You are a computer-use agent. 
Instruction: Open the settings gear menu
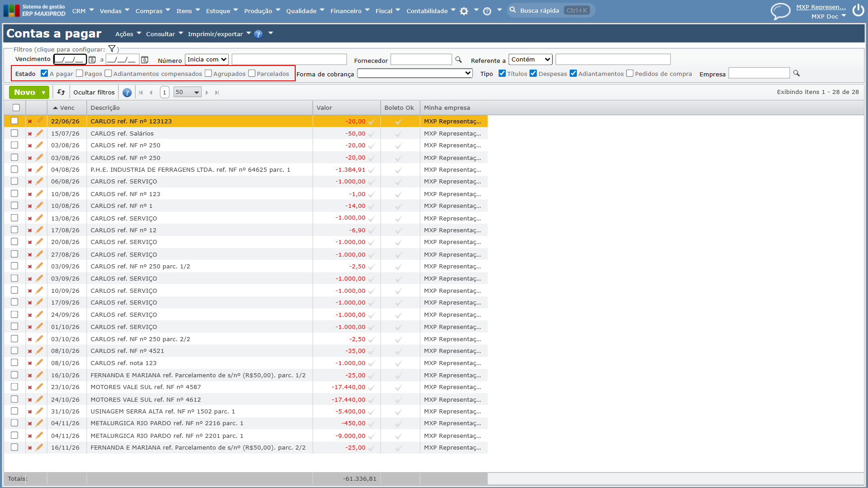tap(464, 11)
